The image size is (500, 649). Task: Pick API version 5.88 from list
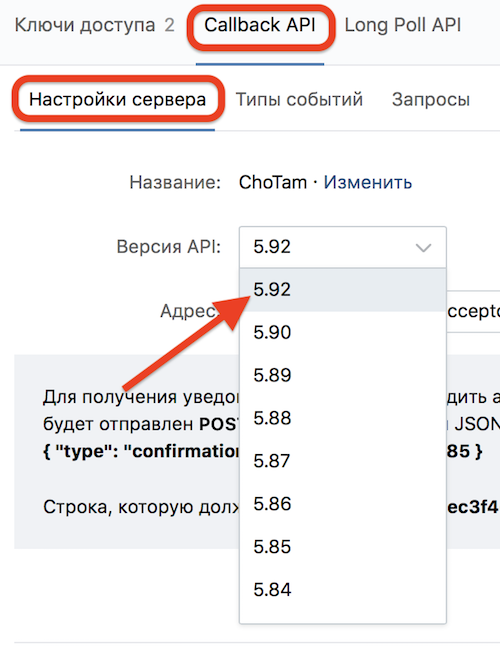[x=343, y=418]
